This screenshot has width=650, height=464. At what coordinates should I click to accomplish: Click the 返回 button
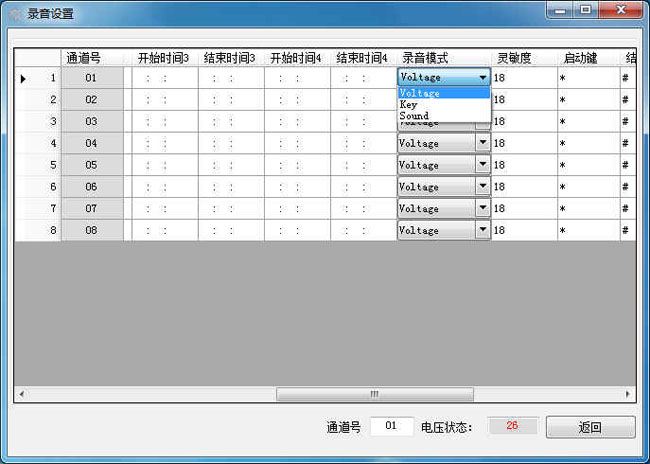(x=590, y=427)
